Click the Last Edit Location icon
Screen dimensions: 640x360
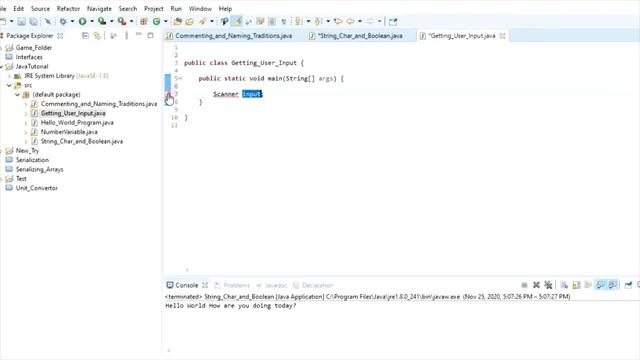(x=338, y=21)
